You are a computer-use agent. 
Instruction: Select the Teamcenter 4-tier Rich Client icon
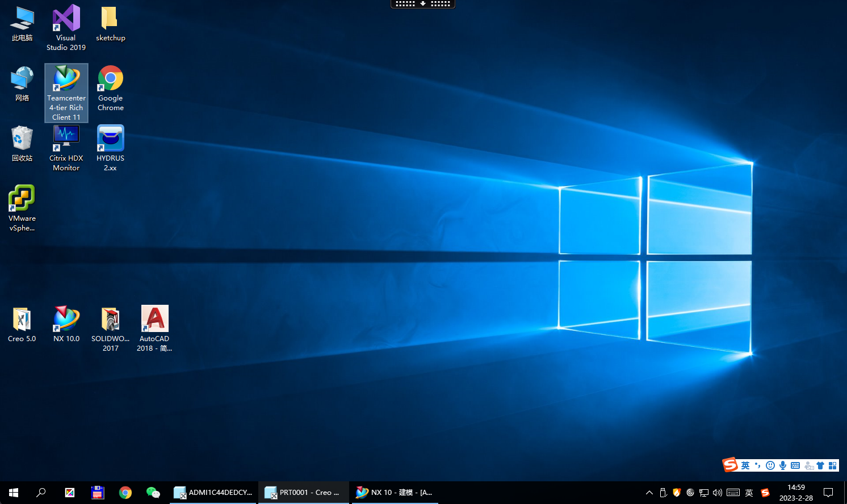[x=66, y=93]
